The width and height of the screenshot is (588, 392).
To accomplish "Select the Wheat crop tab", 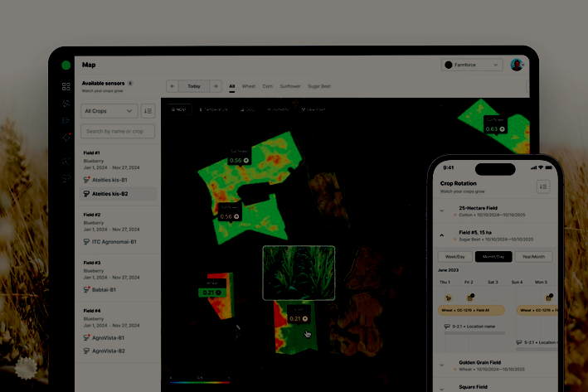I will point(248,85).
